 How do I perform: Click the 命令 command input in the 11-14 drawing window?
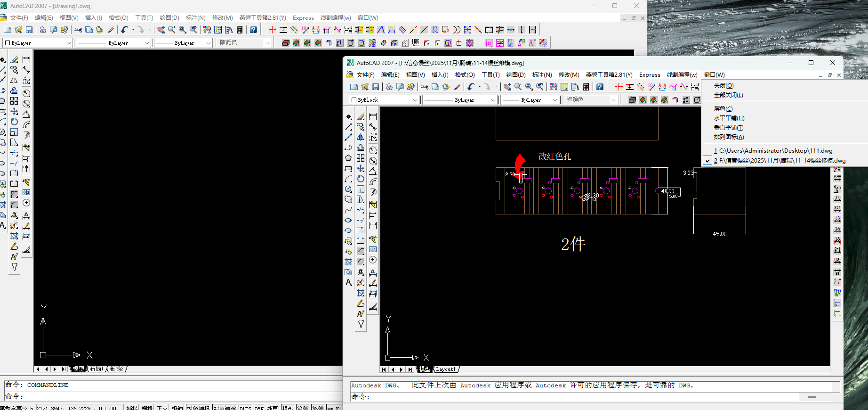point(574,397)
